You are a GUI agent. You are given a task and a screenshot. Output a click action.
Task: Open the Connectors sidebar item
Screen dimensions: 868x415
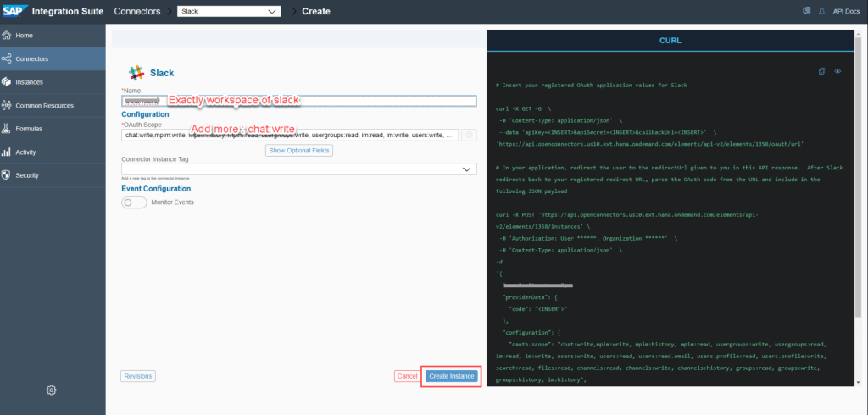click(31, 58)
